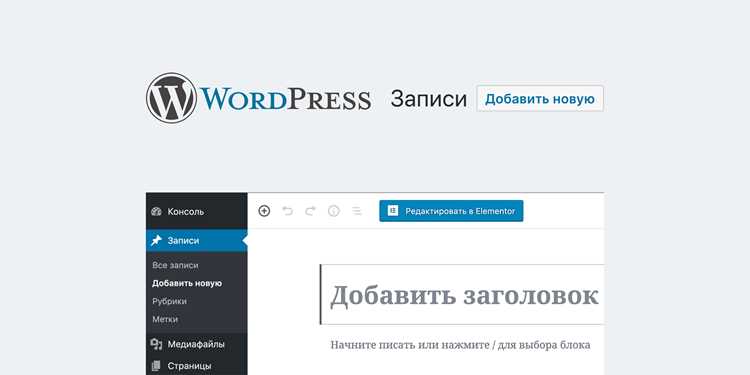Open Все записи submenu item
Viewport: 750px width, 375px height.
[x=176, y=265]
